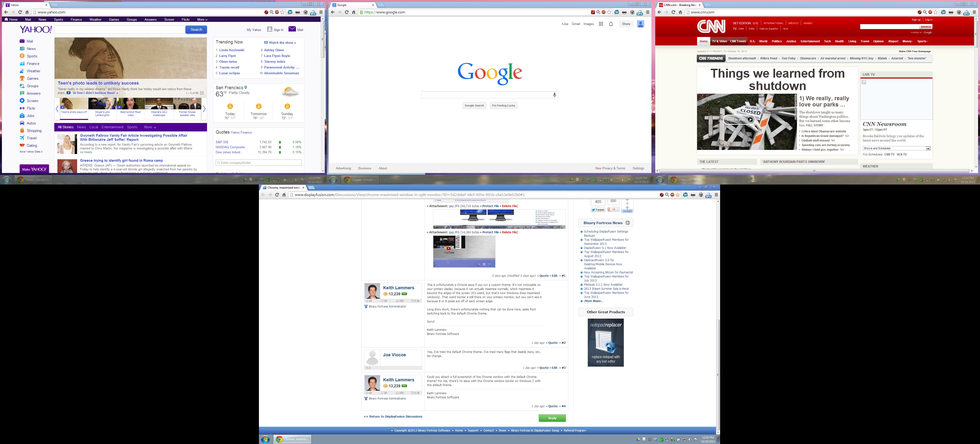Click CNN page horizontal scrollbar

[814, 171]
